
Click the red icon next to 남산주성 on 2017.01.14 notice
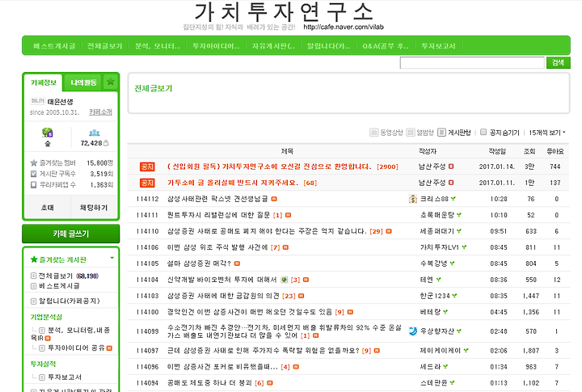click(451, 166)
